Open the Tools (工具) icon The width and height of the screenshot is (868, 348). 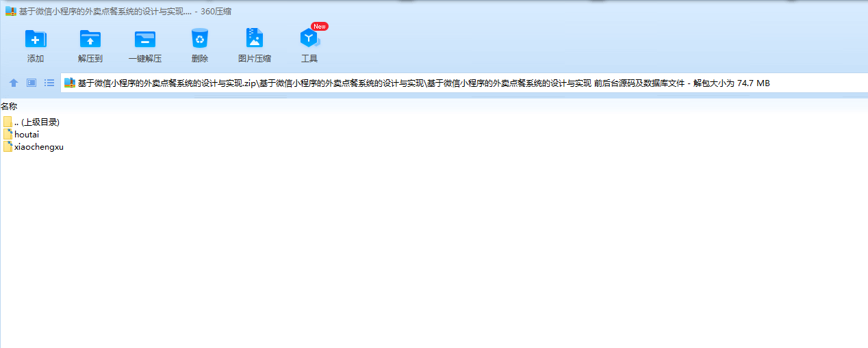(309, 39)
